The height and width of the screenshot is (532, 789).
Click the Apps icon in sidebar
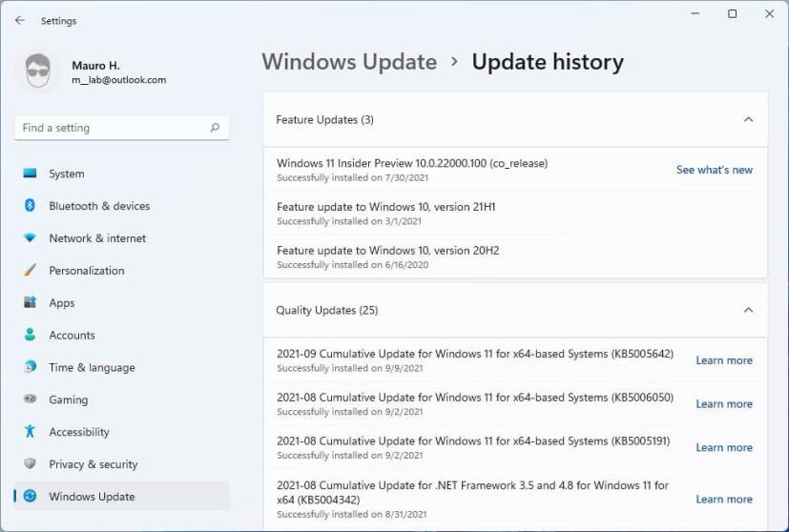pyautogui.click(x=30, y=302)
